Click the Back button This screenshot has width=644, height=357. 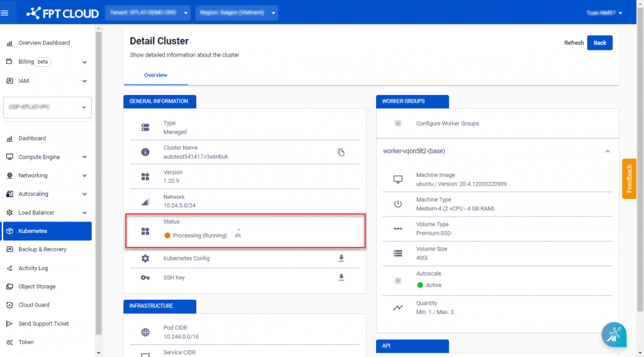pos(599,43)
